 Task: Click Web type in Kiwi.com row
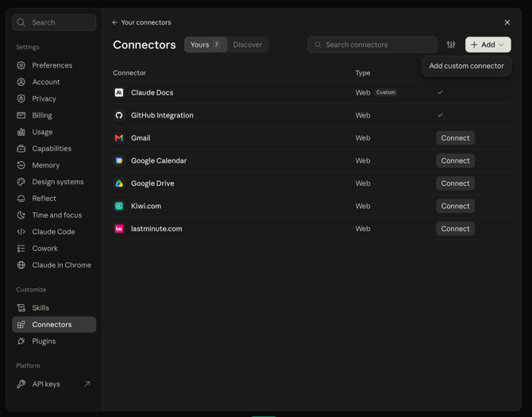coord(363,206)
